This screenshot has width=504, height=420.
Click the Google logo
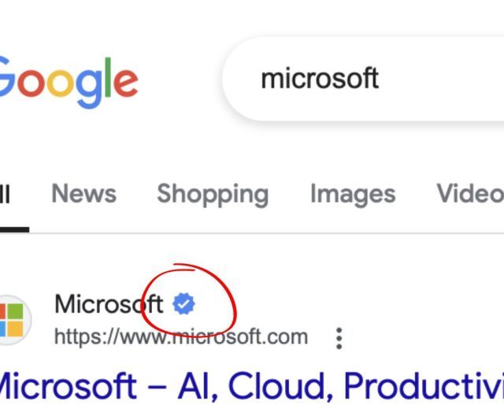69,82
